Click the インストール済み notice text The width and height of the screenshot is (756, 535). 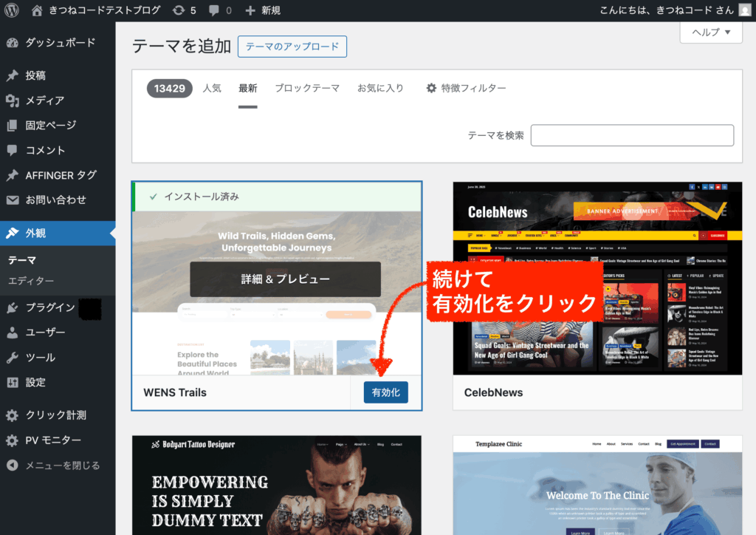[202, 197]
